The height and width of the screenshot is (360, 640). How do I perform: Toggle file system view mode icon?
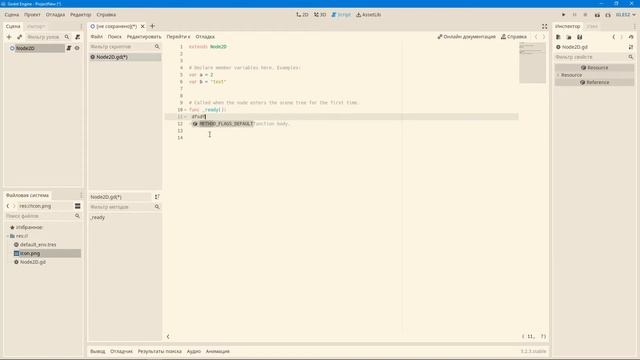click(78, 206)
